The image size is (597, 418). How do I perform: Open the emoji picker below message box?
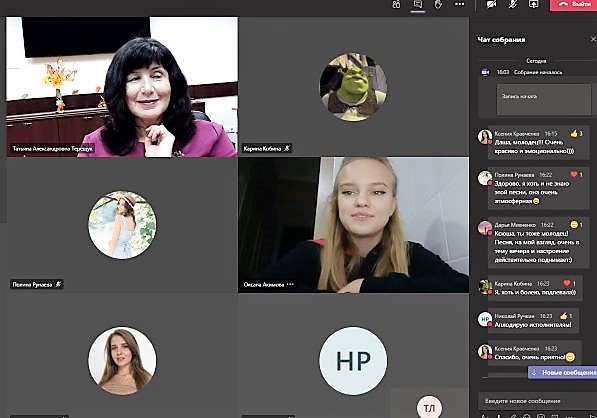tap(527, 415)
